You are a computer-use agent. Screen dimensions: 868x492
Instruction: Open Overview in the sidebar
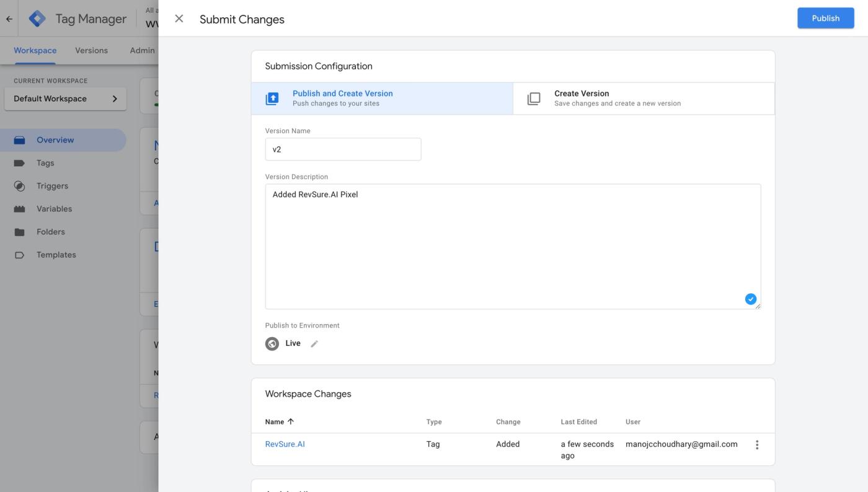63,140
